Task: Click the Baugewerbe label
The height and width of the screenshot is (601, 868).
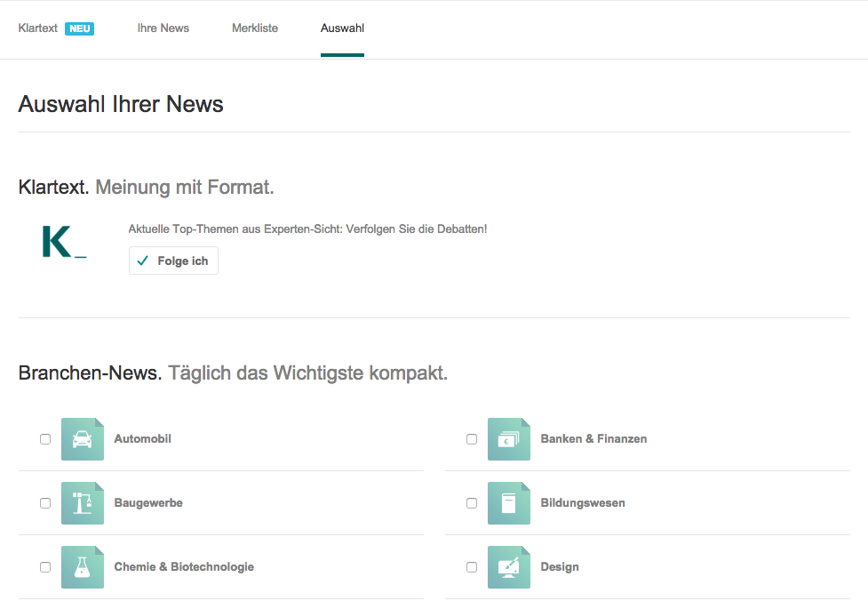Action: click(x=148, y=503)
